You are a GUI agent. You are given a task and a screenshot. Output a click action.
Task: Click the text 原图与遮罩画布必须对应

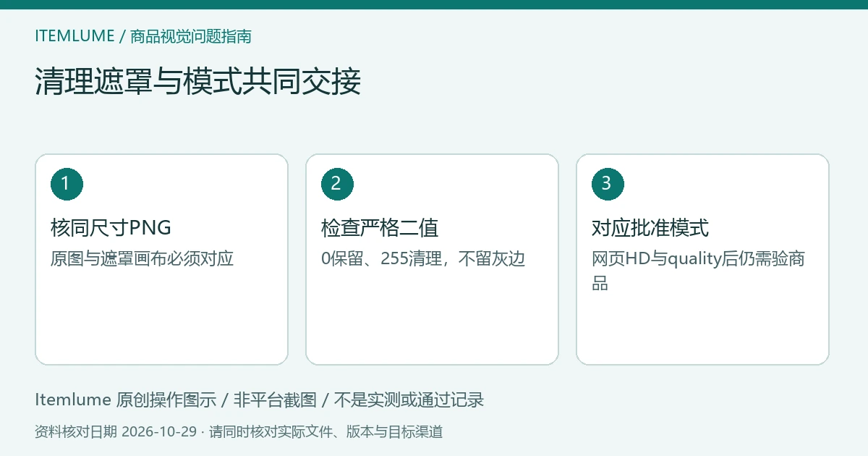[142, 258]
